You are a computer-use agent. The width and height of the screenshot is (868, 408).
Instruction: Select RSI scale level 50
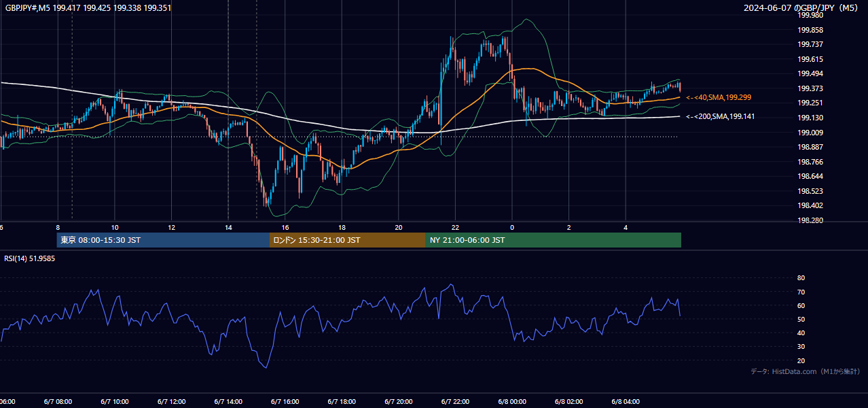click(x=801, y=319)
